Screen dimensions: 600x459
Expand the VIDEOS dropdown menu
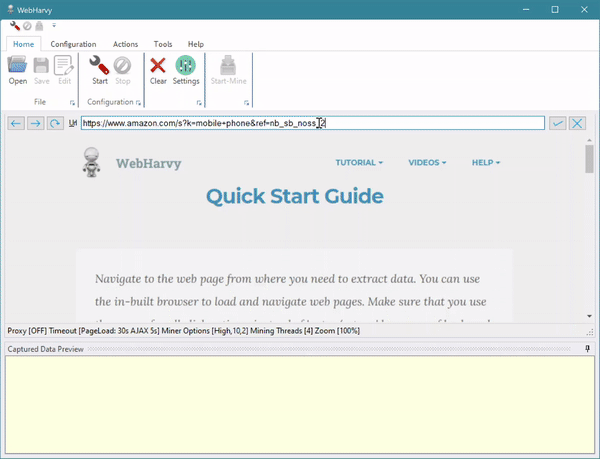(427, 162)
